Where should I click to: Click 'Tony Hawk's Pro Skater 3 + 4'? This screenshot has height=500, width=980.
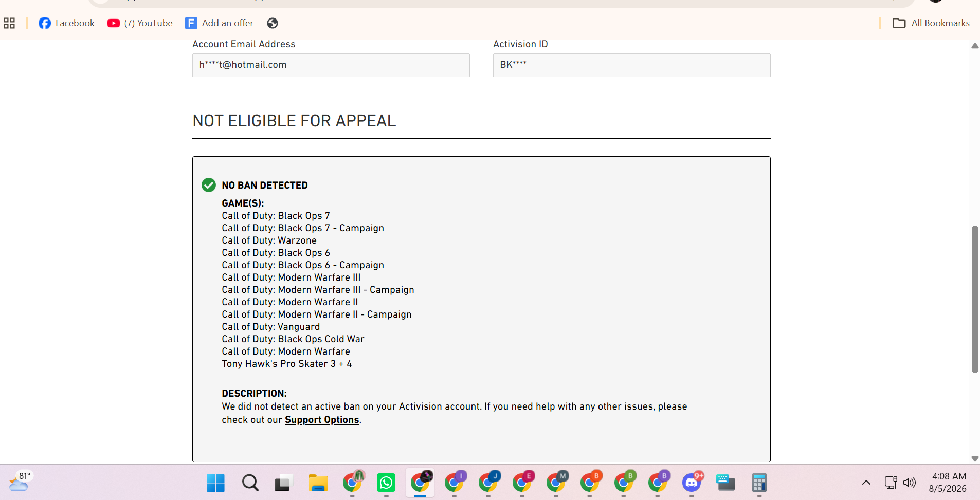click(x=287, y=364)
